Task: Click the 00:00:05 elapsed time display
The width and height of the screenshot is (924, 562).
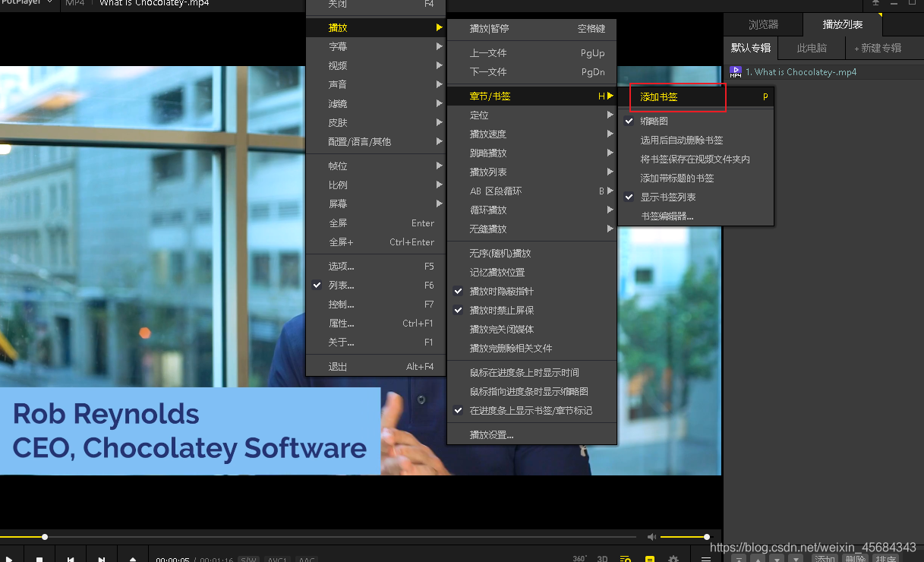Action: [x=172, y=560]
